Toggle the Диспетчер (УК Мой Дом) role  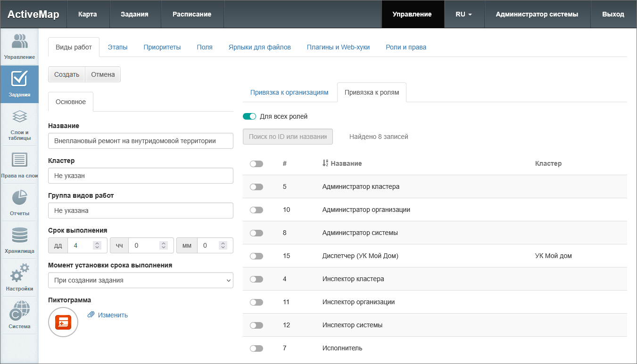[x=256, y=256]
